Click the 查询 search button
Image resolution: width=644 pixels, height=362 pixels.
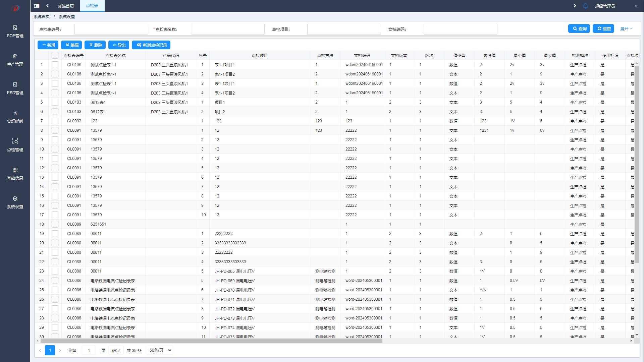(x=579, y=29)
